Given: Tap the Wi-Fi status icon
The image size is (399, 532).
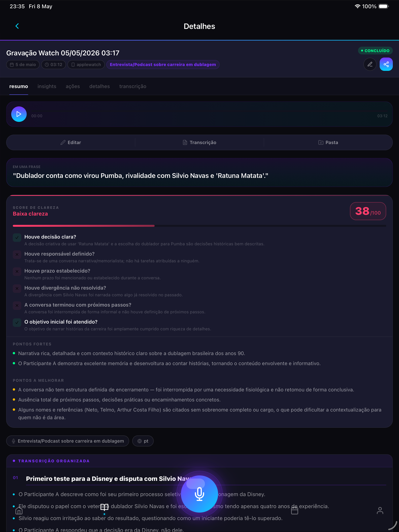Looking at the screenshot, I should point(357,6).
